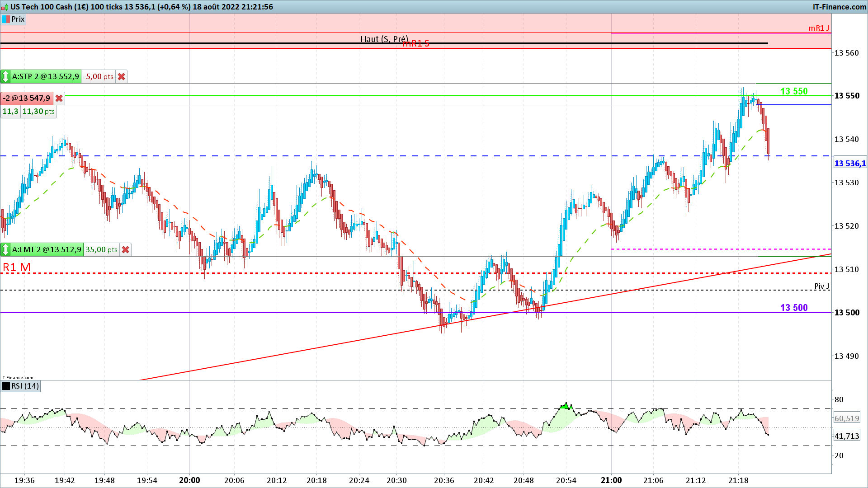The width and height of the screenshot is (868, 488).
Task: Click the drag-arrow icon on the STP order
Action: 5,76
